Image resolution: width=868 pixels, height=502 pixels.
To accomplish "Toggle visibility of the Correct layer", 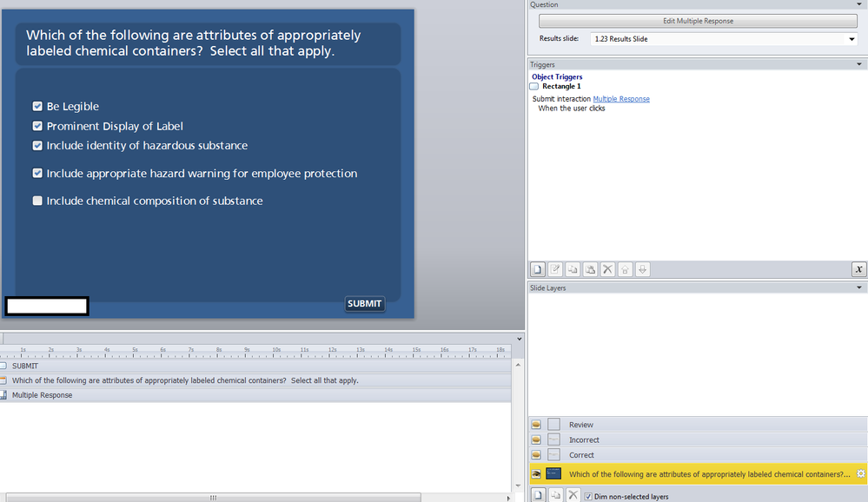I will click(x=536, y=454).
